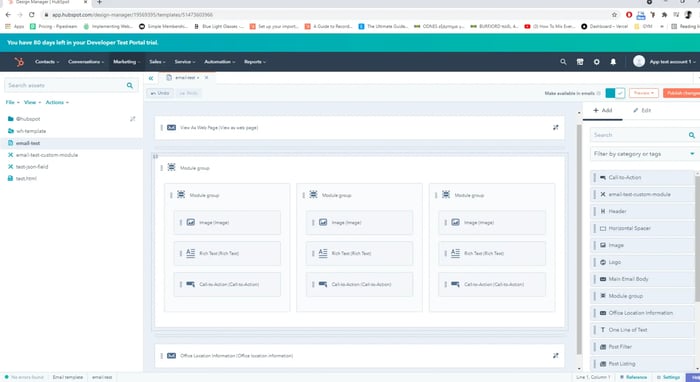Add the Call-to-Action module from list

(643, 178)
